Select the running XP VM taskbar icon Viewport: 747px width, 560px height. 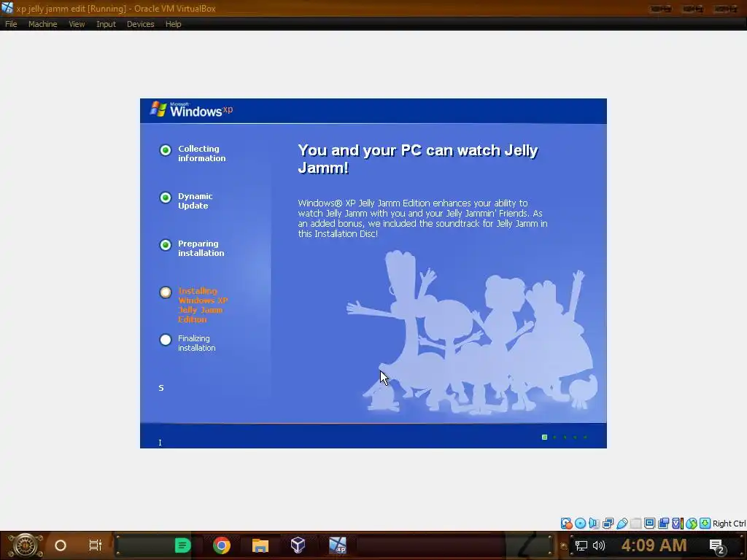click(x=338, y=545)
